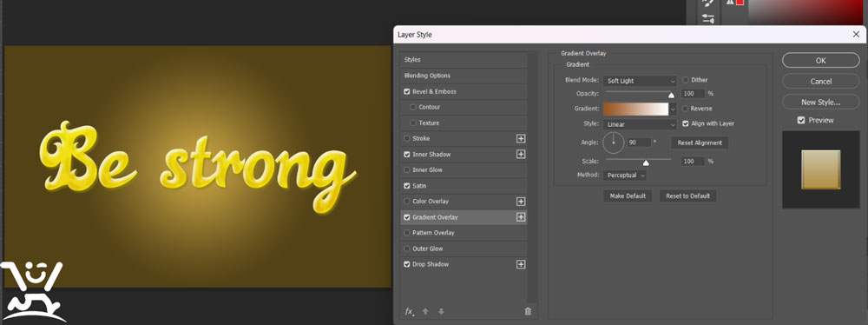Select the Bevel & Emboss row label
Screen dimensions: 868x325
point(435,91)
